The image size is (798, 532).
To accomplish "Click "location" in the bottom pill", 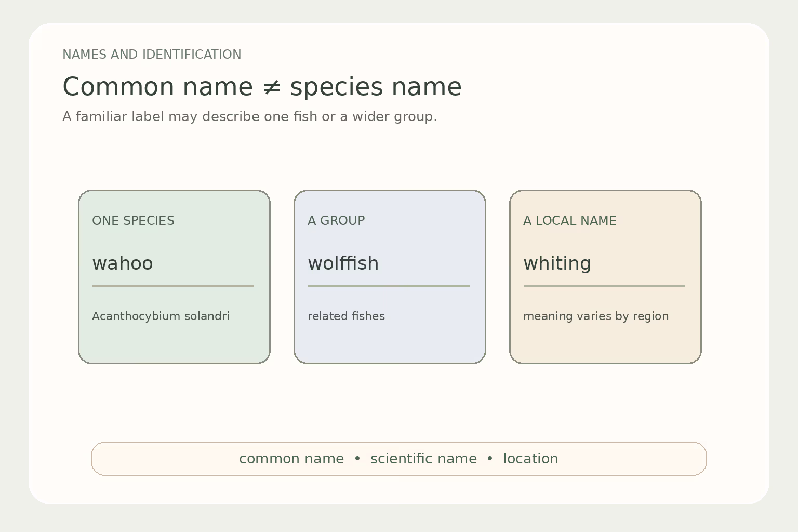I will coord(530,459).
